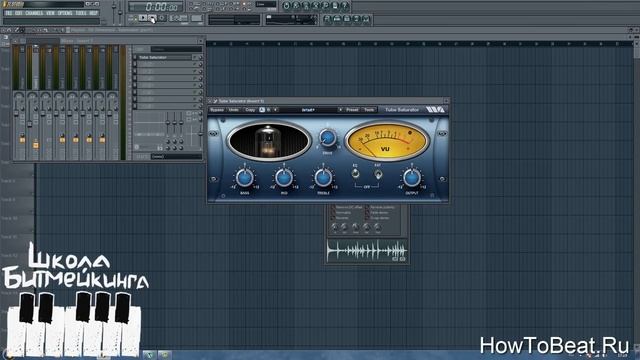Viewport: 640px width, 360px height.
Task: Select setup A in Tube Saturator
Action: pyautogui.click(x=262, y=110)
